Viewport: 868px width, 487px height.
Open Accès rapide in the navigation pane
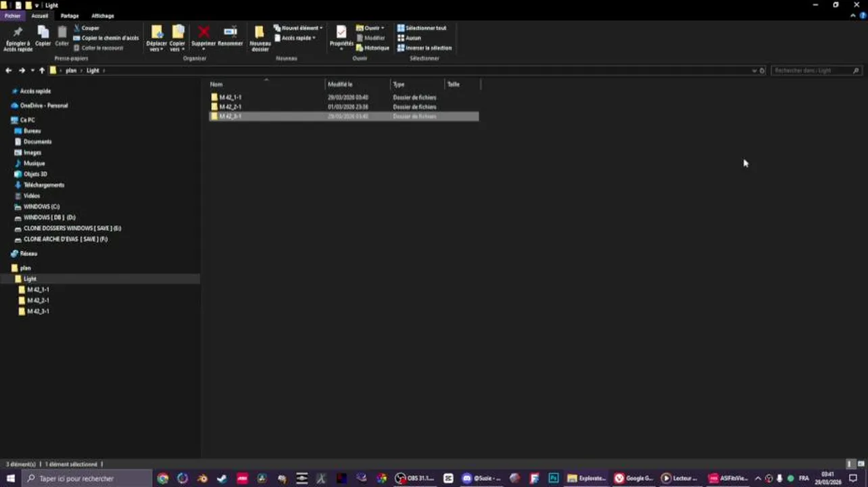[x=35, y=91]
